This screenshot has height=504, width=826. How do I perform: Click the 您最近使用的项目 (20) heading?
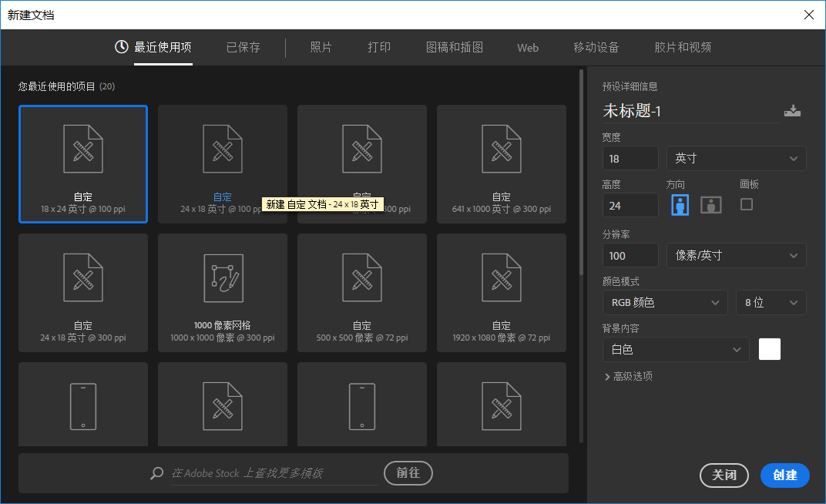click(x=66, y=86)
